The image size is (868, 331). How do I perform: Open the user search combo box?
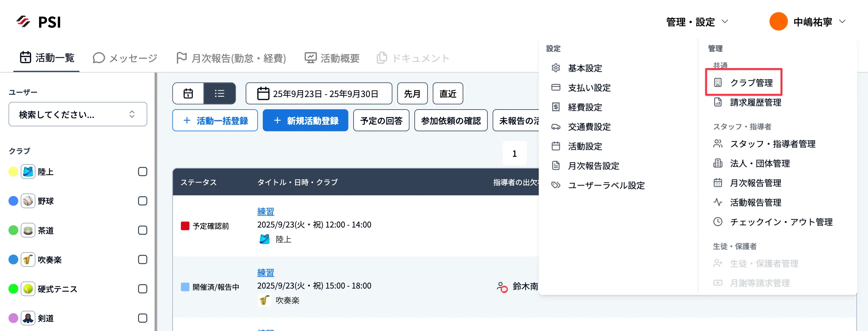(78, 114)
